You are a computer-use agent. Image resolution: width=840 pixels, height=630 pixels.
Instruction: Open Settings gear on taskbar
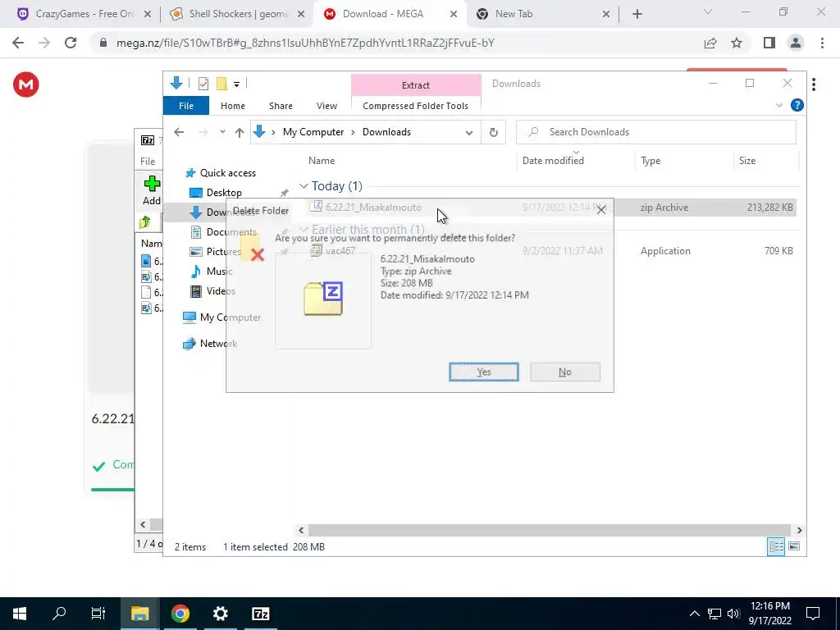coord(220,614)
